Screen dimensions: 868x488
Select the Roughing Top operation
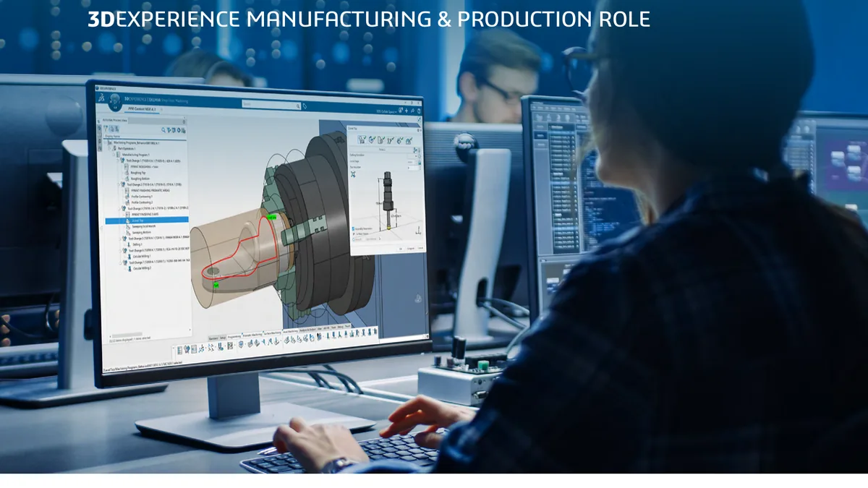click(x=137, y=173)
